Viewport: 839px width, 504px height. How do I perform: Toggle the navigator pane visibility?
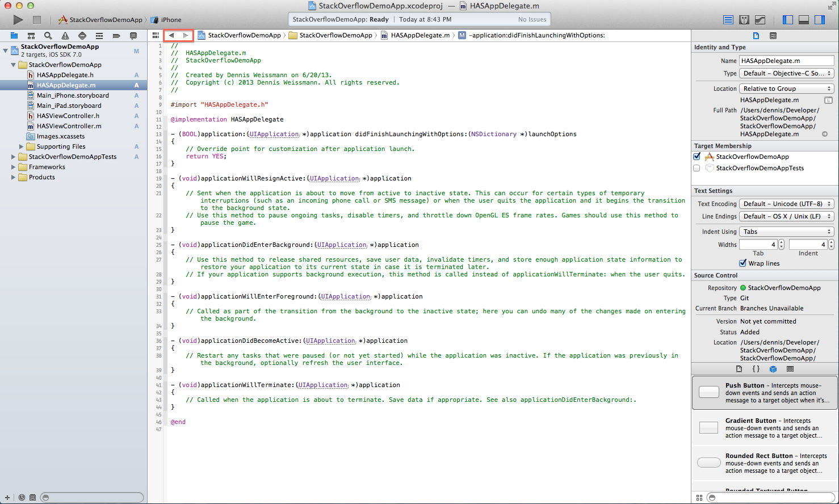[788, 20]
